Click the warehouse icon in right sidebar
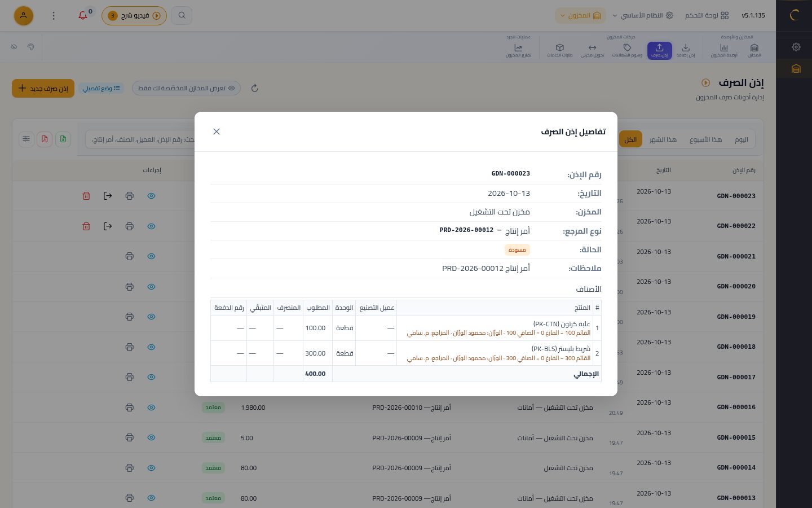Screen dimensions: 812x508 (x=796, y=69)
